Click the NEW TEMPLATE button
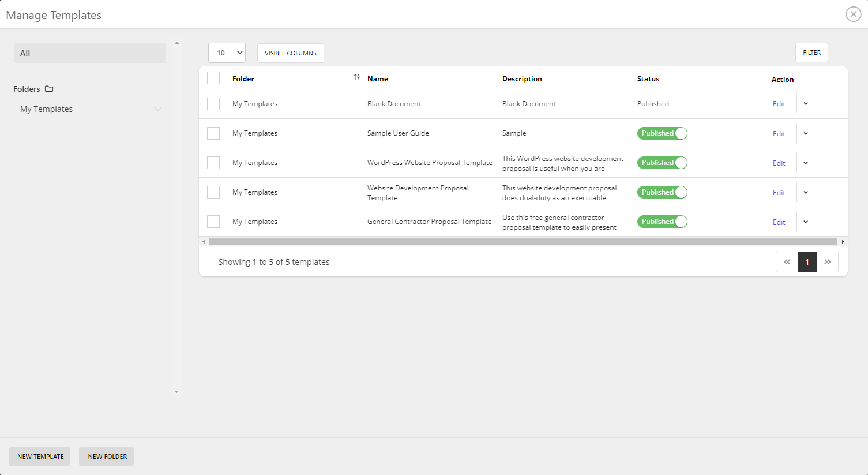The height and width of the screenshot is (475, 868). (39, 456)
